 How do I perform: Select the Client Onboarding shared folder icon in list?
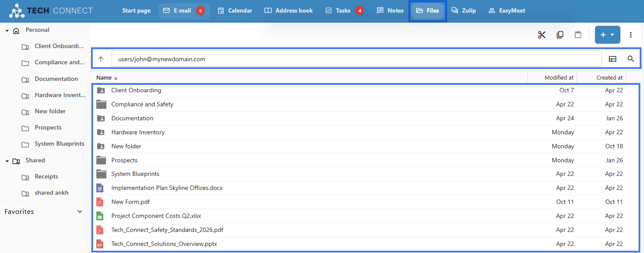coord(101,90)
